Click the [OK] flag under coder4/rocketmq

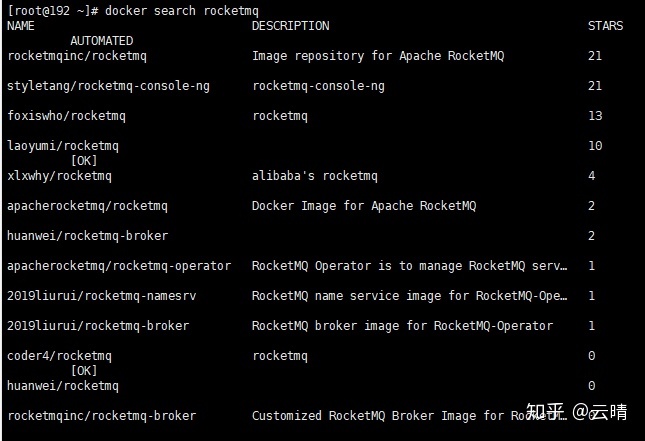(84, 371)
